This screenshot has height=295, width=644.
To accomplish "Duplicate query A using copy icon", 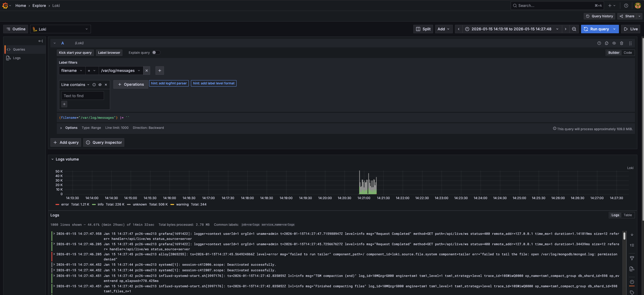I will [607, 43].
